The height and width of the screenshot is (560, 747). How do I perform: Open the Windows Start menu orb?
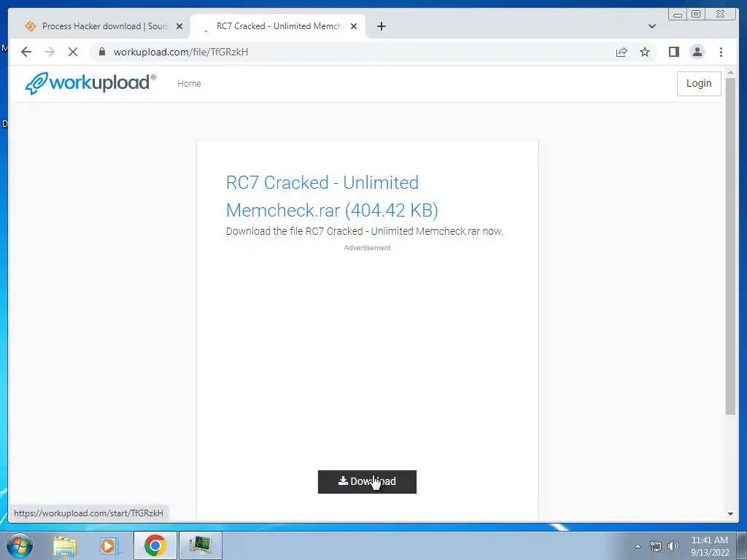pos(20,545)
